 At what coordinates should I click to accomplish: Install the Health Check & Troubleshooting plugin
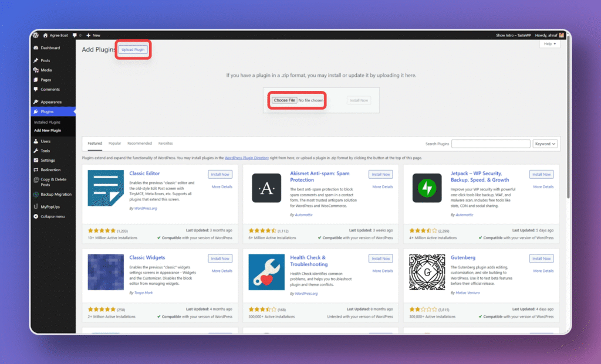380,258
